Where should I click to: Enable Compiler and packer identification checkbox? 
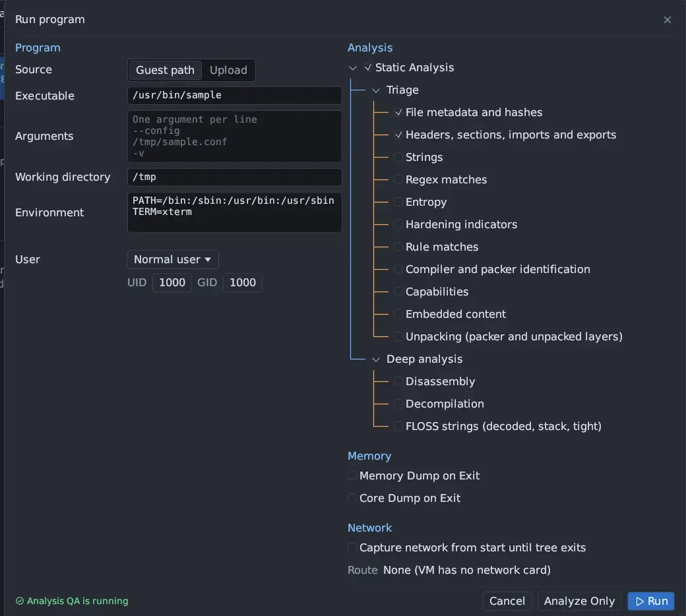[398, 269]
